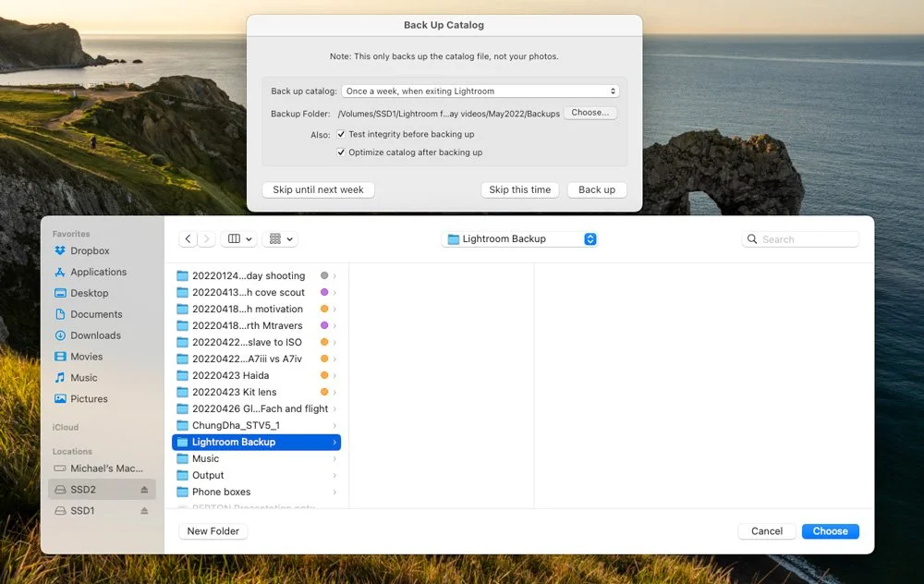Click Choose... next to Backup Folder
This screenshot has width=924, height=584.
click(590, 113)
